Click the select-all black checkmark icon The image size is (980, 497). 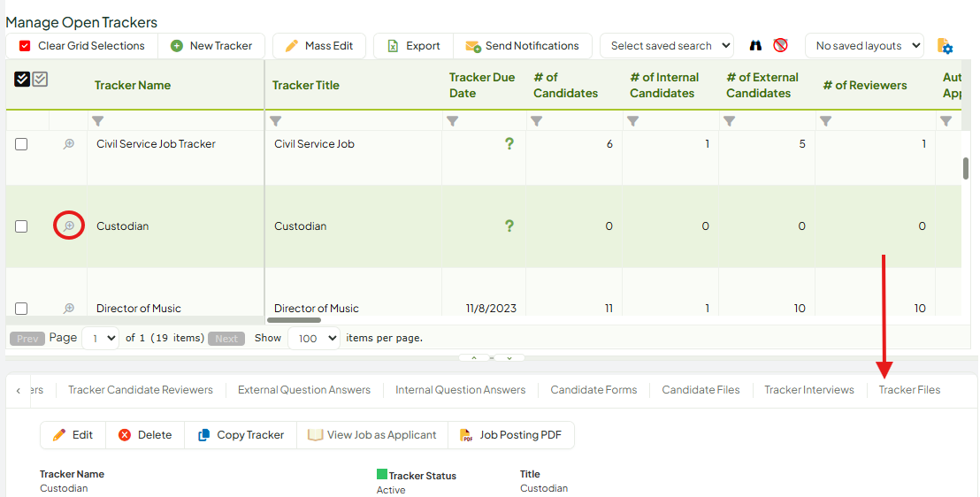click(22, 79)
